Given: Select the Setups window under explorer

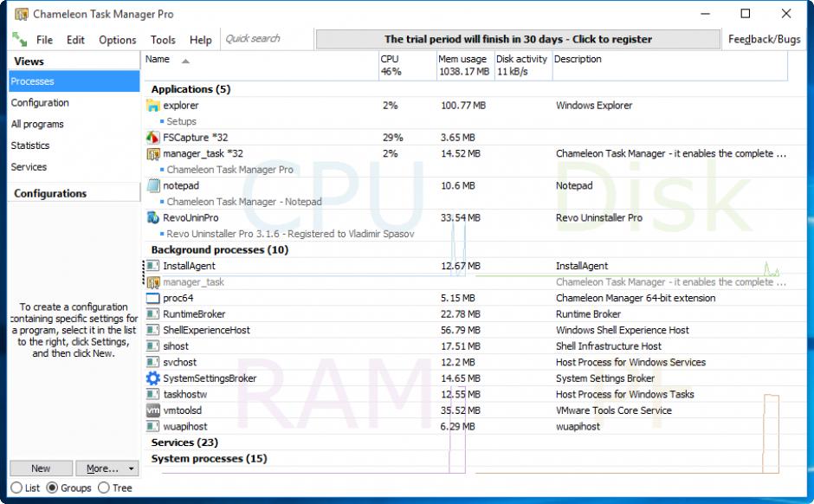Looking at the screenshot, I should [x=181, y=121].
